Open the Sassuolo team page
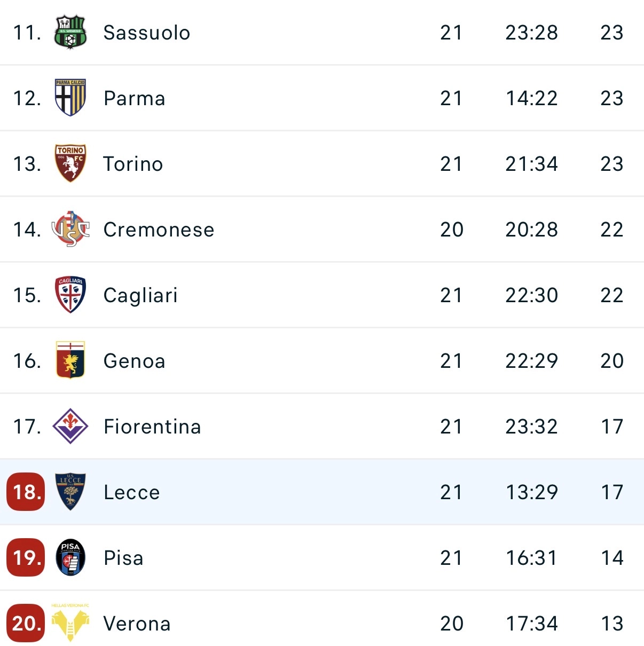 146,32
